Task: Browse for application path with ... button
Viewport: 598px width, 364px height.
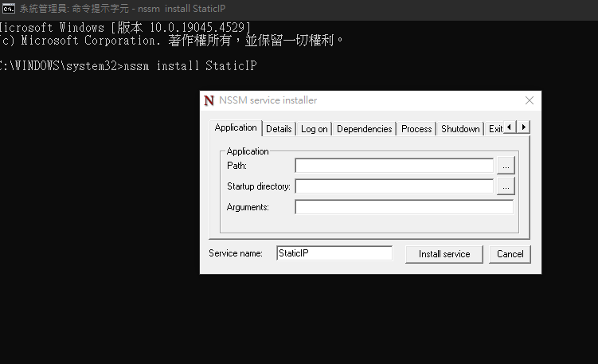Action: (x=506, y=166)
